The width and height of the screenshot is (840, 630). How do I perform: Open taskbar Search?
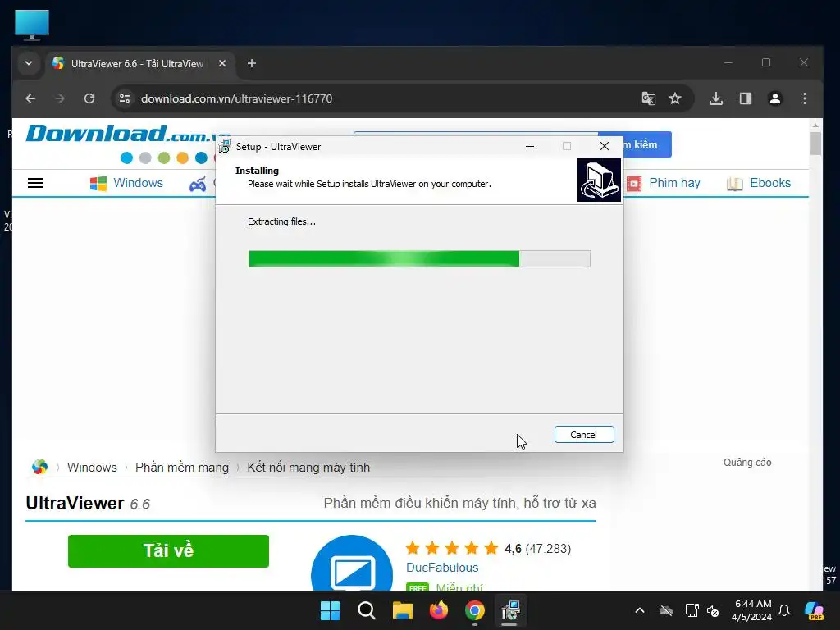pyautogui.click(x=367, y=610)
